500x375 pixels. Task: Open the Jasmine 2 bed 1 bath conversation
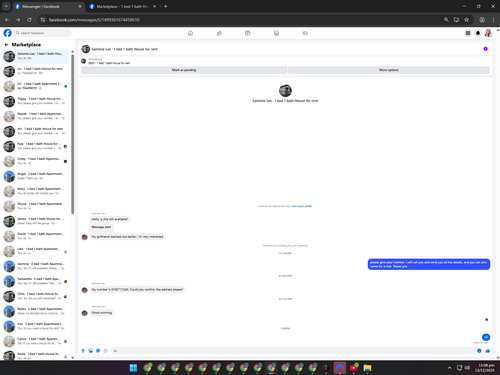click(x=35, y=266)
